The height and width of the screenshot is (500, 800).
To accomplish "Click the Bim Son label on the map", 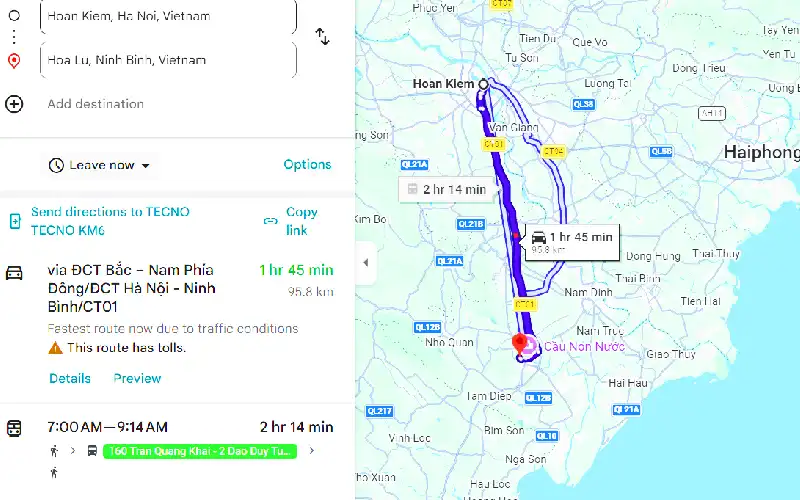I will tap(504, 431).
